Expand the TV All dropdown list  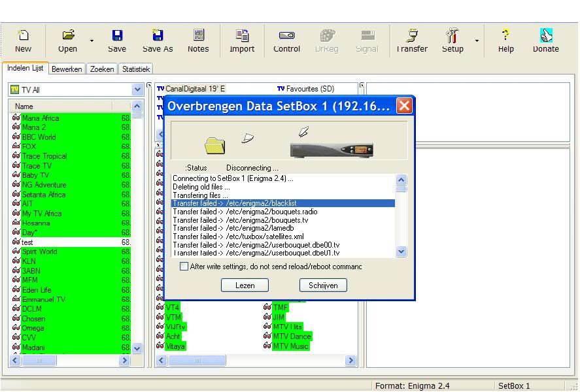click(x=137, y=90)
